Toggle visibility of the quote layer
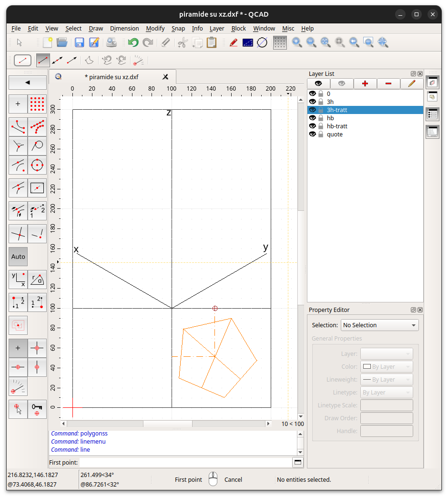448x498 pixels. [x=313, y=134]
